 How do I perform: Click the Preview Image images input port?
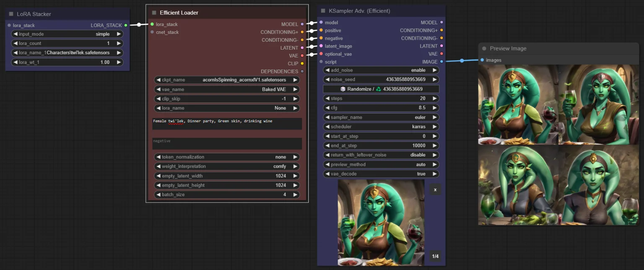pos(482,60)
